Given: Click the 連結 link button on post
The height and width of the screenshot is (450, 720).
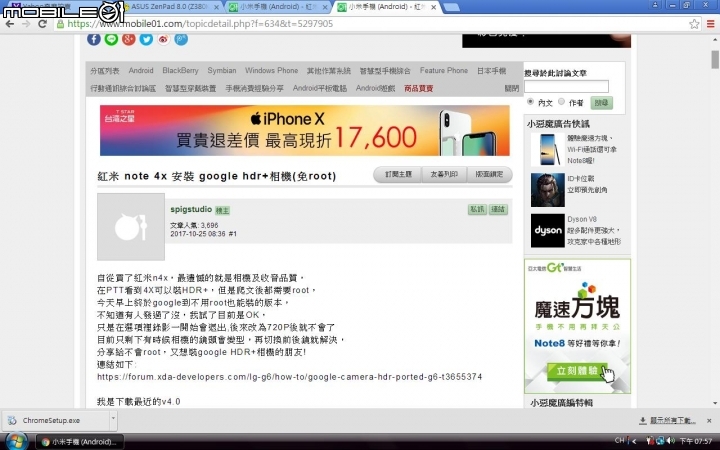Looking at the screenshot, I should click(498, 209).
